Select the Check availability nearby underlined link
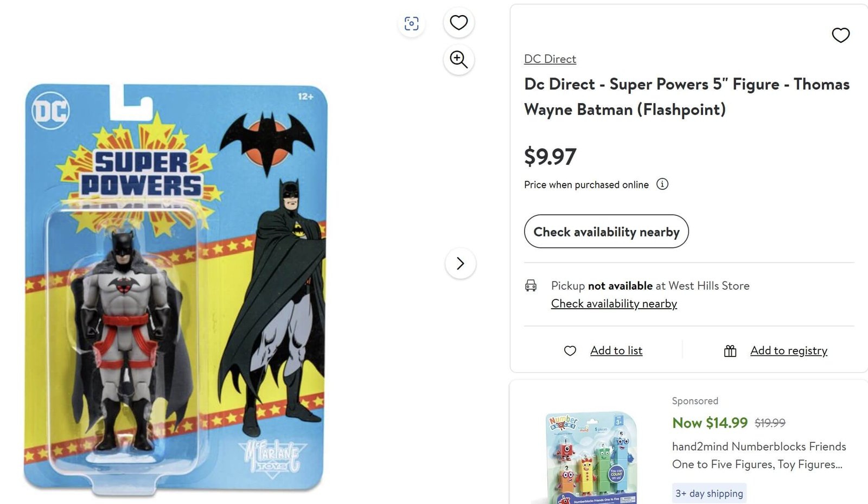Screen dimensions: 868x504 tap(614, 303)
